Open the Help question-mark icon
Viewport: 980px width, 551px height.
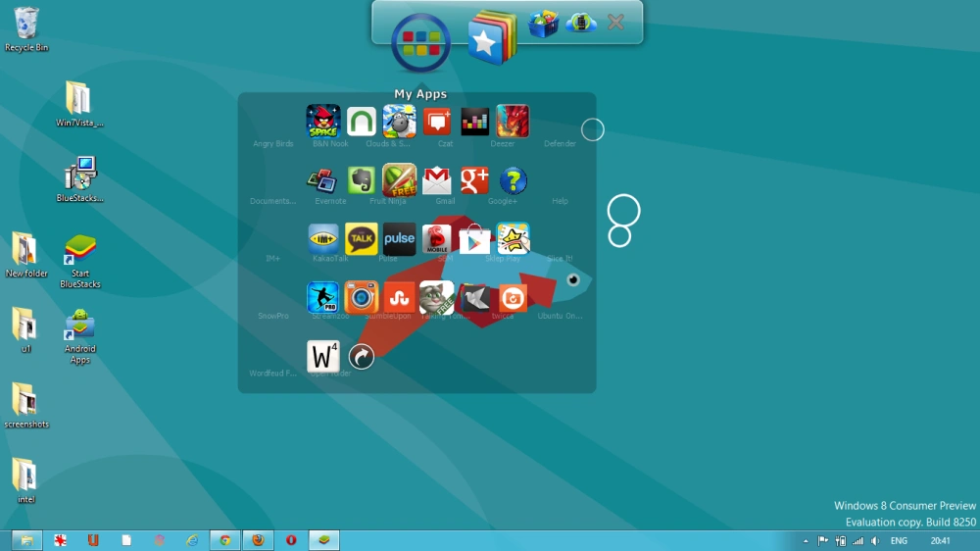click(514, 180)
